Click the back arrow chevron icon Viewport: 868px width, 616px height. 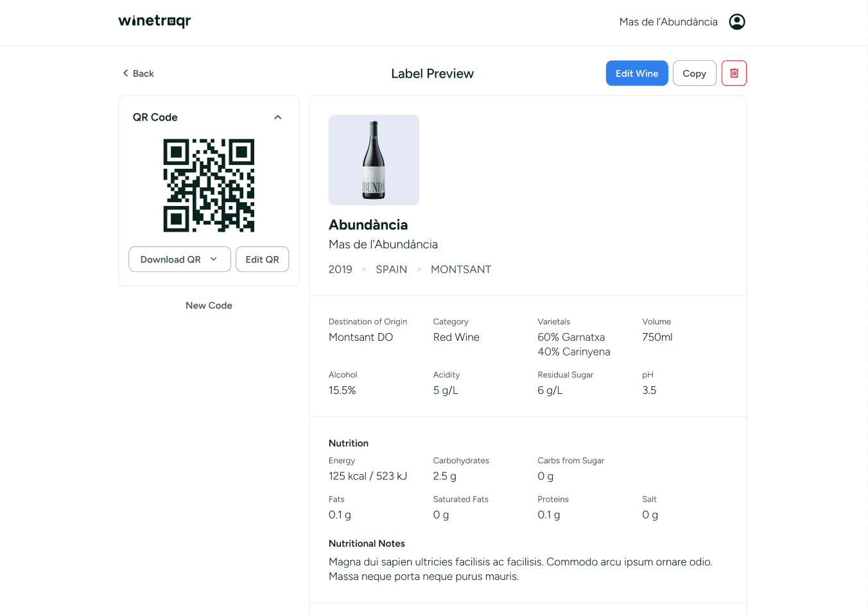click(126, 73)
